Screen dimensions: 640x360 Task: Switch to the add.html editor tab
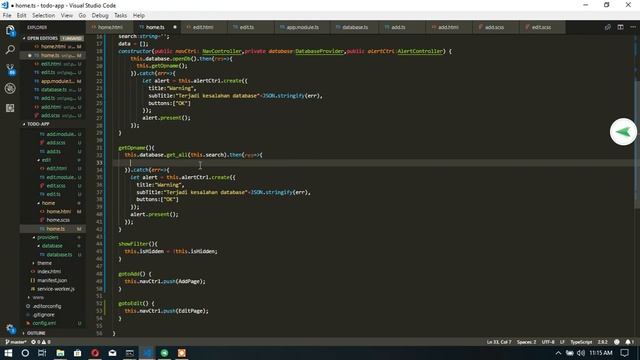448,27
